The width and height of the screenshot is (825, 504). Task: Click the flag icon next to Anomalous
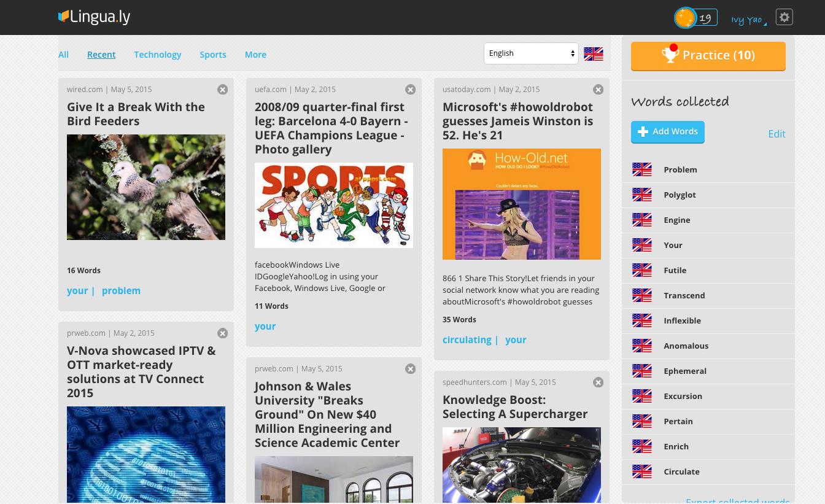click(x=642, y=346)
